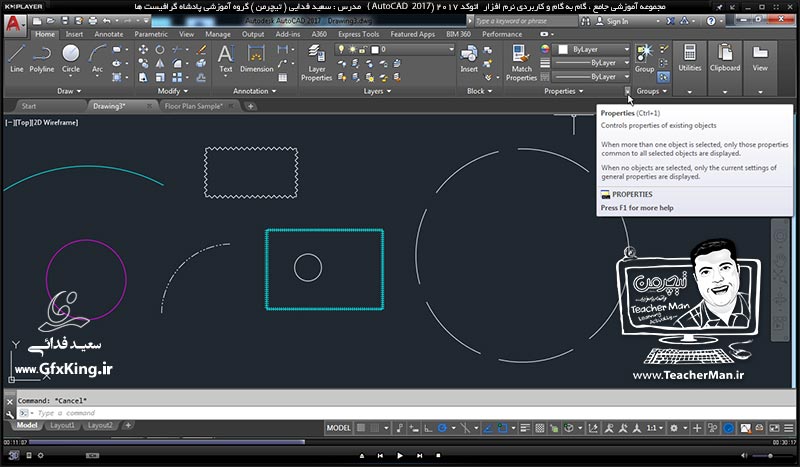
Task: Open Layer Properties manager
Action: [x=316, y=63]
